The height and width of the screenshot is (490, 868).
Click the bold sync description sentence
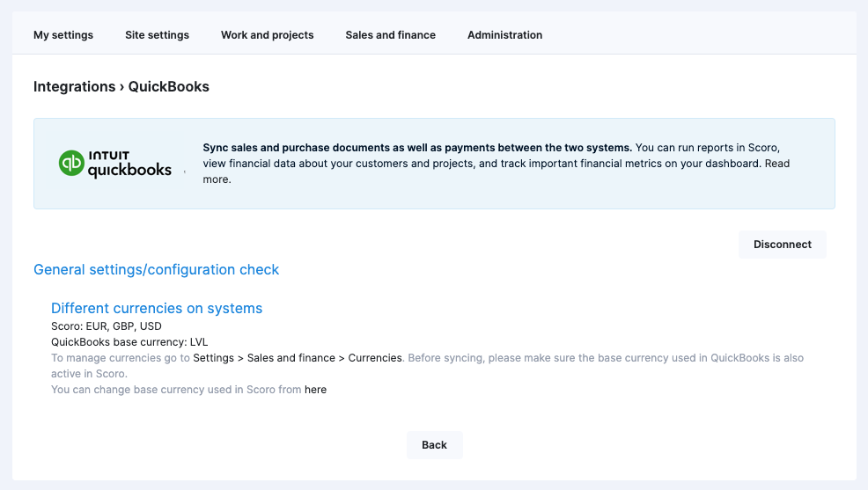point(417,148)
